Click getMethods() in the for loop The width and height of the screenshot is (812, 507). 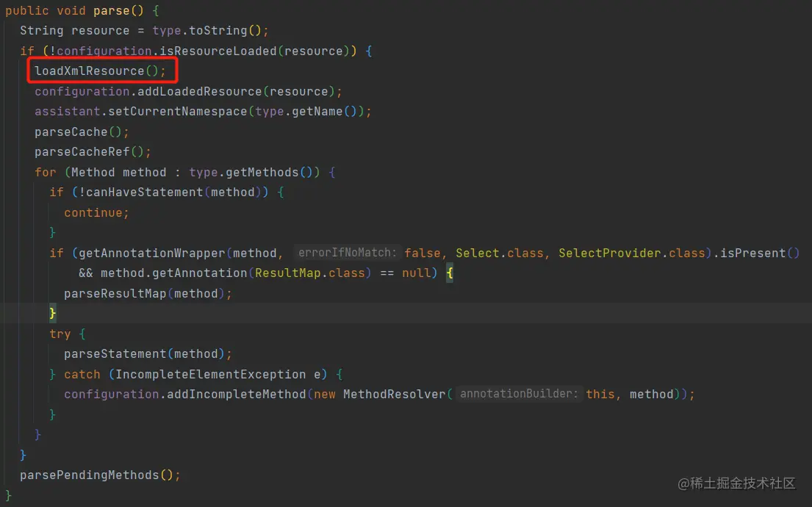pos(269,172)
